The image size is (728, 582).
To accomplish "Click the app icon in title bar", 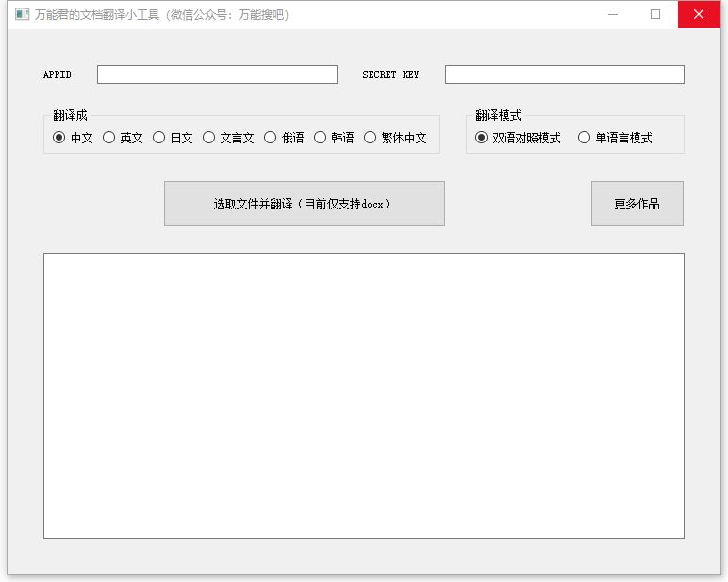I will pyautogui.click(x=22, y=14).
